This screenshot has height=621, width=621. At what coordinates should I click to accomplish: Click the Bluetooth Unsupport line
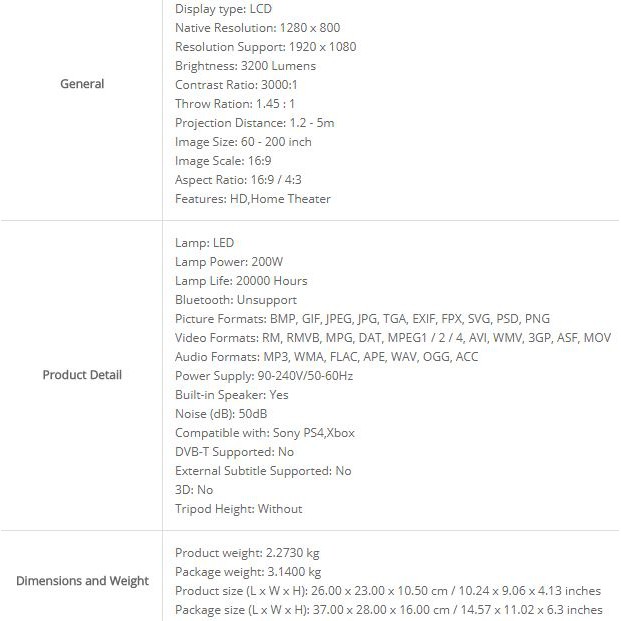point(236,300)
